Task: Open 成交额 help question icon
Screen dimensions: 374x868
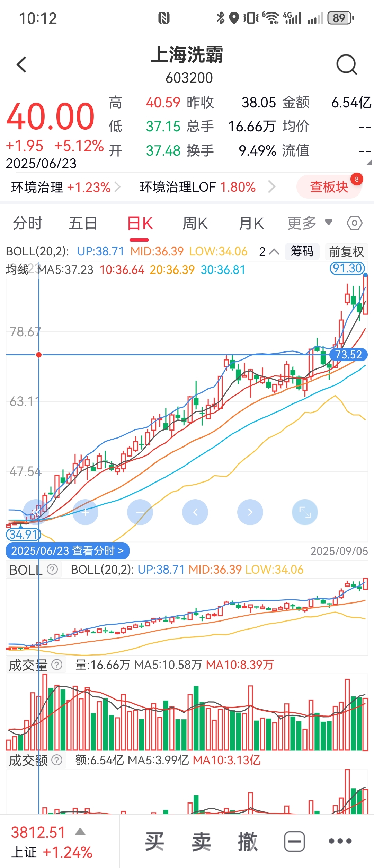Action: tap(57, 760)
